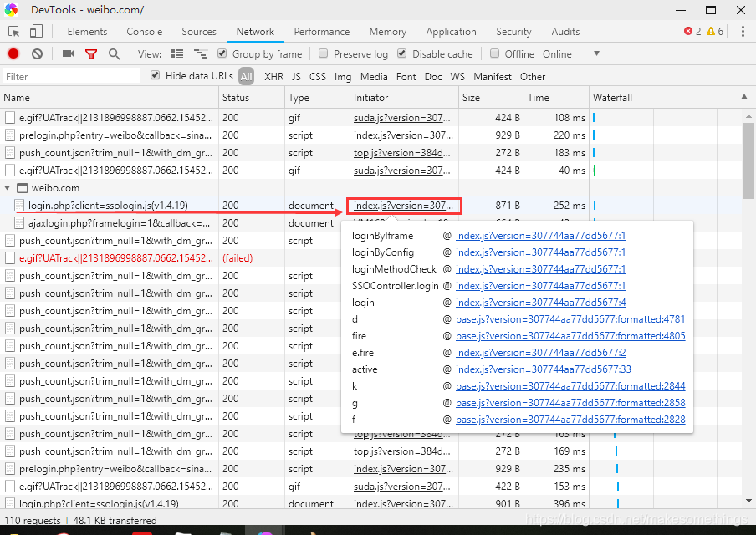Select the weibo.com frame folder icon
This screenshot has height=535, width=756.
(x=23, y=188)
